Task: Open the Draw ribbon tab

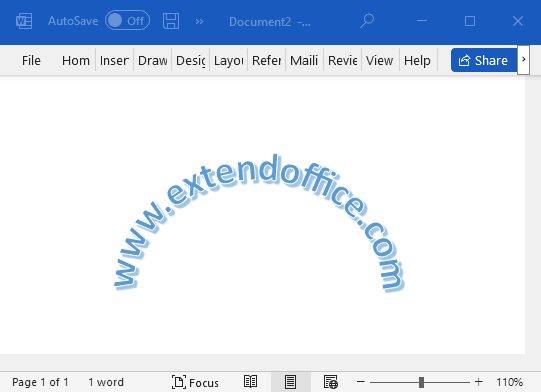Action: [153, 60]
